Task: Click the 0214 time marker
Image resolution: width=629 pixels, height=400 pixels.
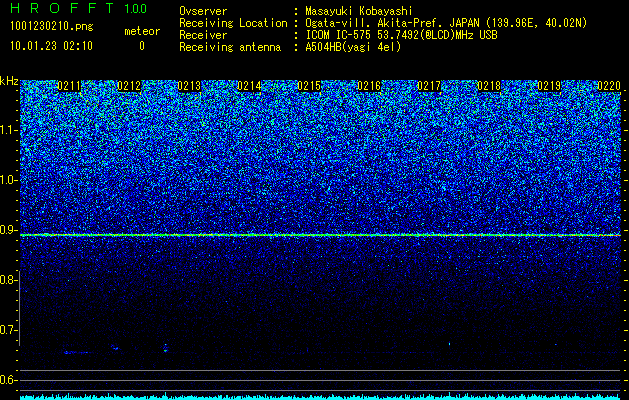Action: click(249, 86)
